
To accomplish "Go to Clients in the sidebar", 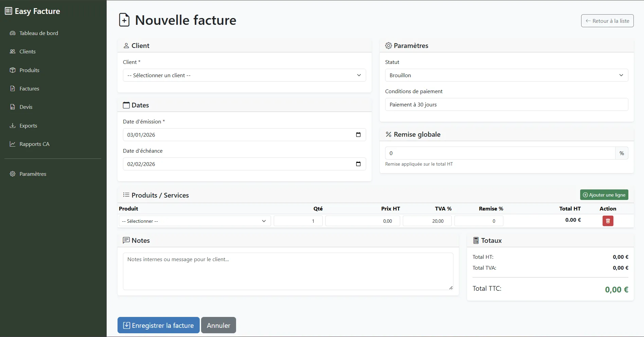I will (27, 52).
